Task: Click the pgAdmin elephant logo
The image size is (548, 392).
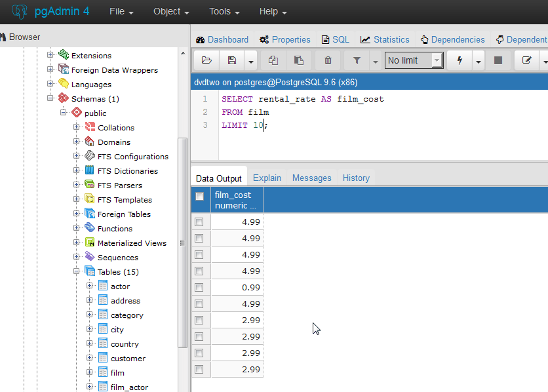Action: (x=19, y=12)
